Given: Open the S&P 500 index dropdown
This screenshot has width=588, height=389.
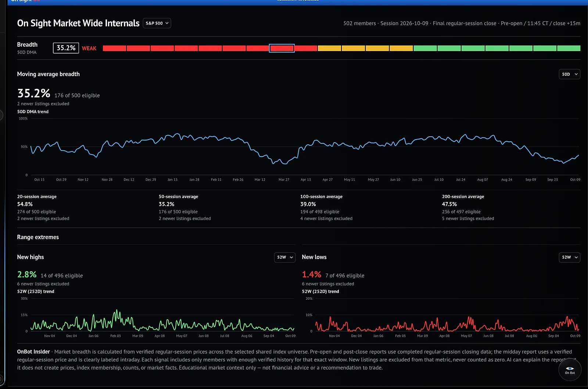Looking at the screenshot, I should pyautogui.click(x=157, y=23).
